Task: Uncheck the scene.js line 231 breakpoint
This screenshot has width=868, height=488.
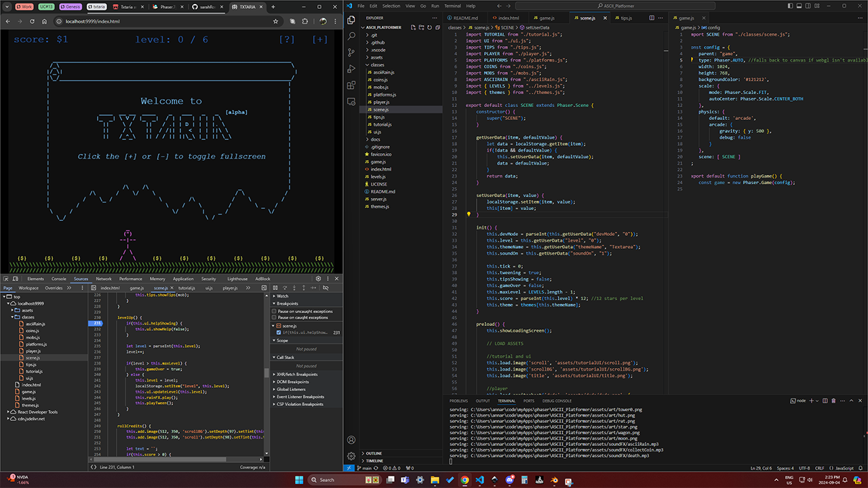Action: click(279, 333)
